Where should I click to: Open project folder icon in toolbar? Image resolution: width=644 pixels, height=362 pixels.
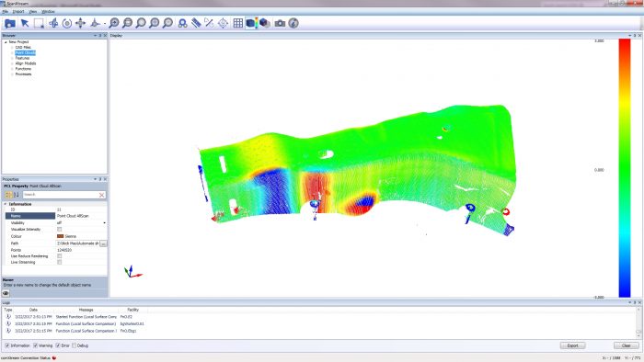click(x=10, y=23)
